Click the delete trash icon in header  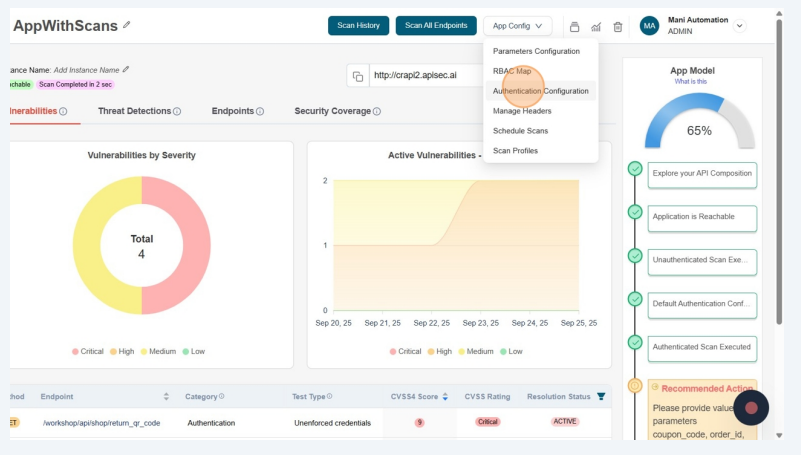click(x=618, y=27)
